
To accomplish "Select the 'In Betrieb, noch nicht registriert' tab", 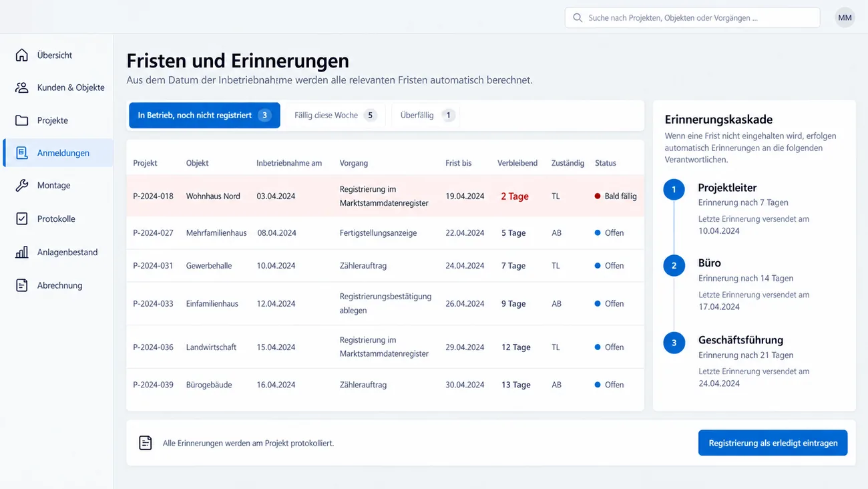I will tap(204, 115).
